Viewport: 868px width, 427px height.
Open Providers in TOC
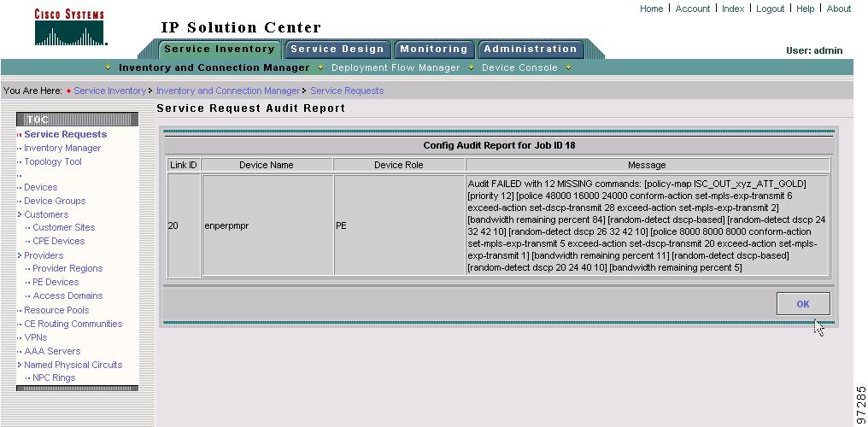(x=44, y=255)
